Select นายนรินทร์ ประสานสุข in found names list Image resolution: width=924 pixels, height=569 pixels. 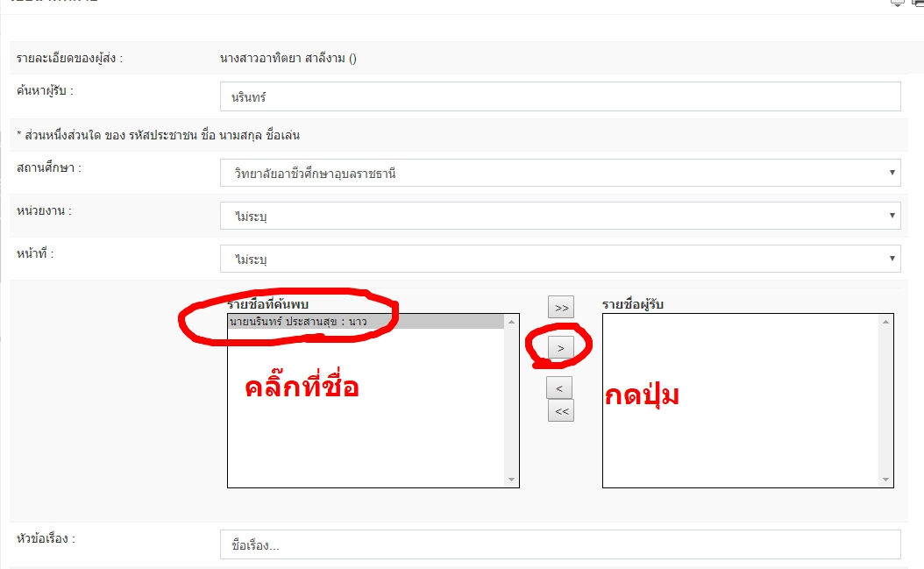click(366, 322)
